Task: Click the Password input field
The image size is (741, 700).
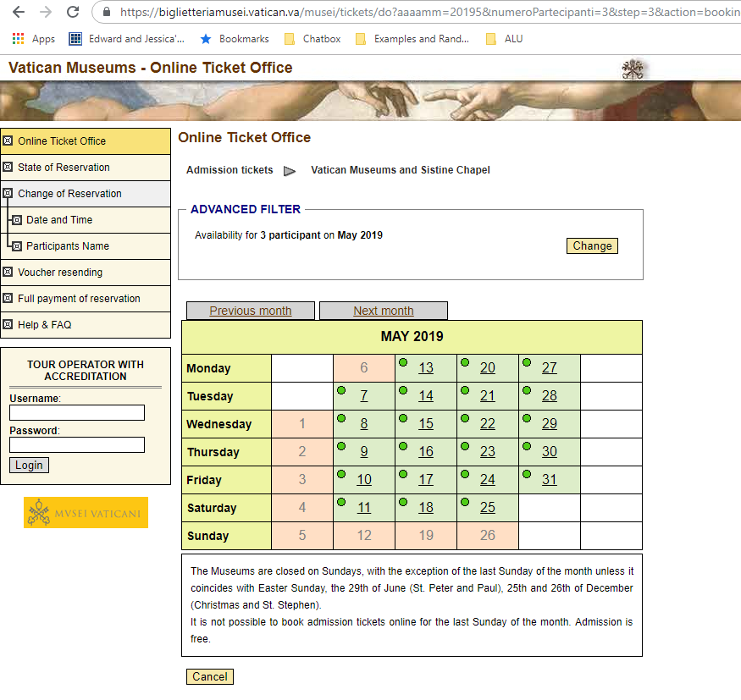Action: click(77, 444)
